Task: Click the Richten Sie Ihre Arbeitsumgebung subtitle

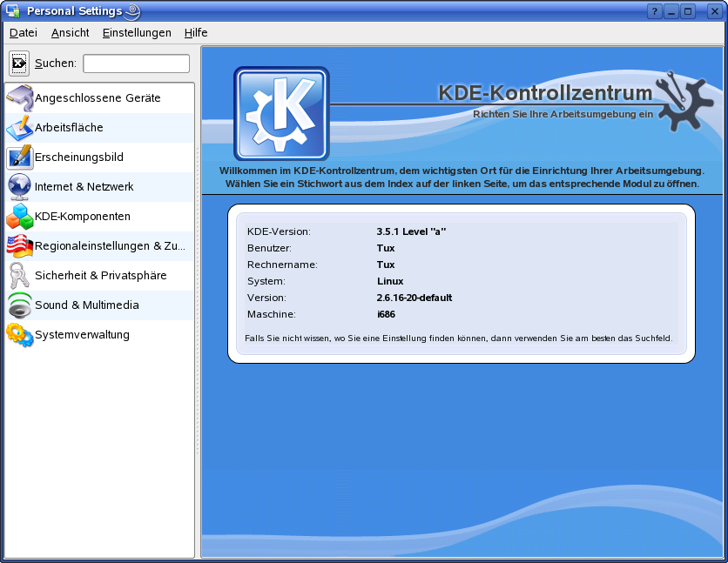Action: (x=563, y=114)
